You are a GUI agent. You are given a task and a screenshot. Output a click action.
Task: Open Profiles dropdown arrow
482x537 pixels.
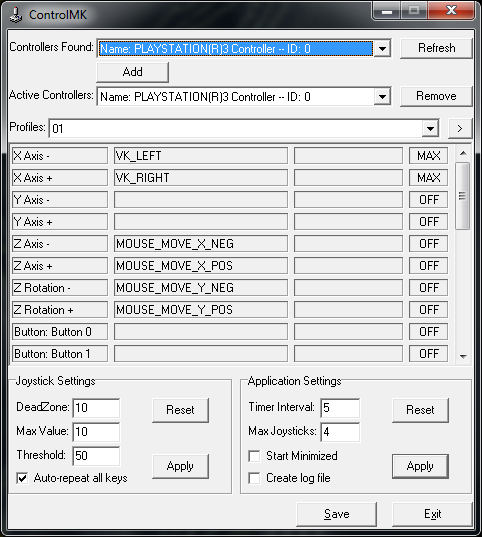[x=430, y=129]
